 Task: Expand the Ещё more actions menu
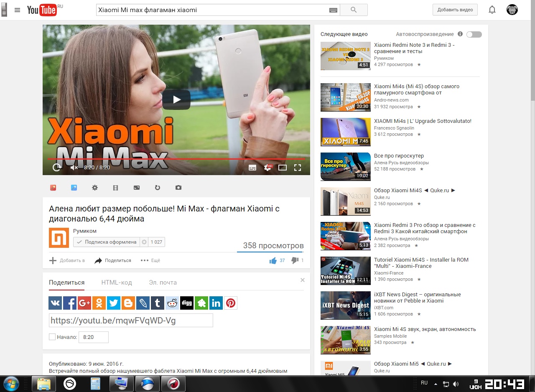point(150,261)
